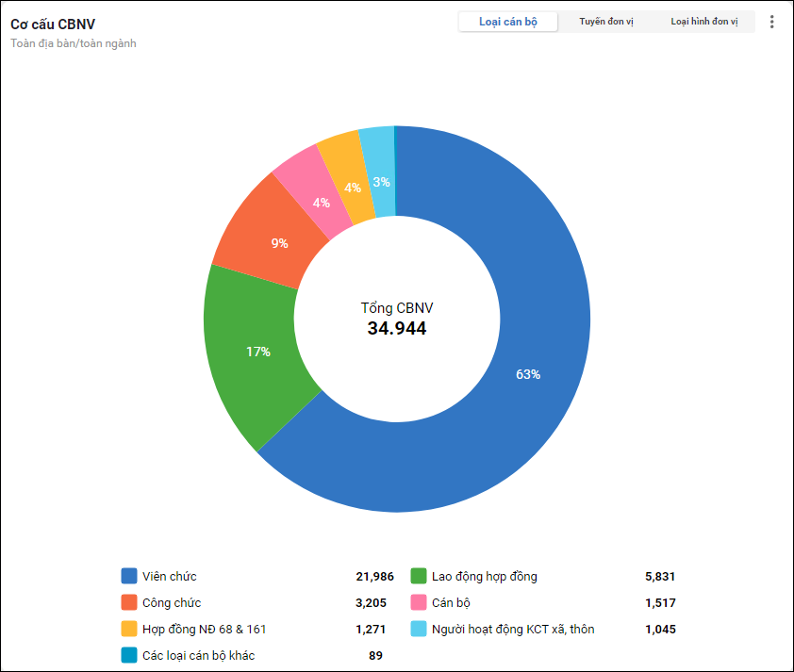Click the 9% orange donut segment

pos(279,243)
